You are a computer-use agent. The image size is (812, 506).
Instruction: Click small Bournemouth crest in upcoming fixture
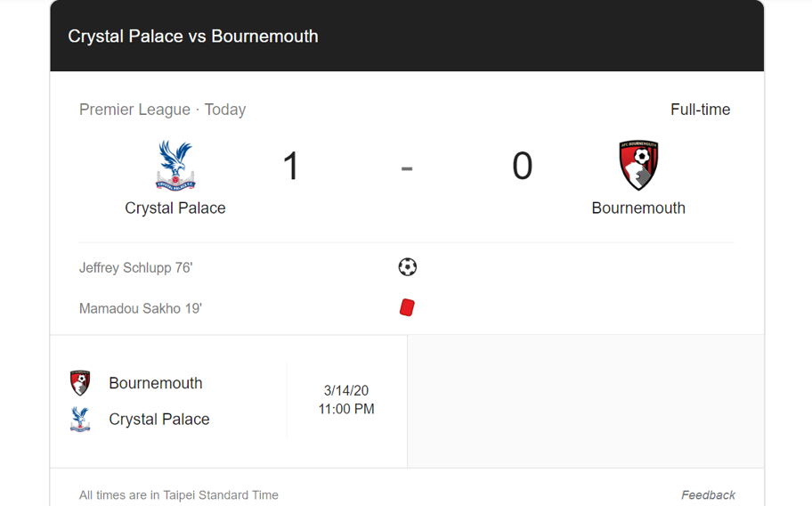tap(80, 383)
